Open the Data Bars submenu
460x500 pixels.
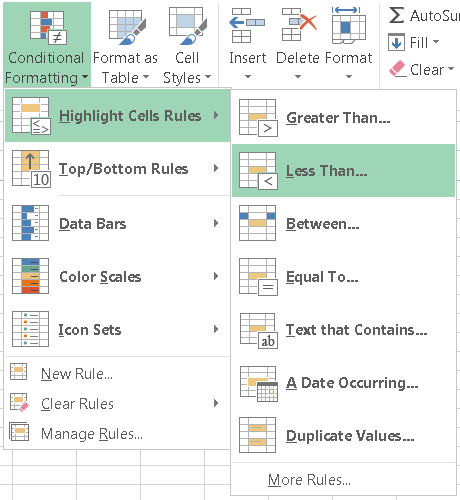117,223
